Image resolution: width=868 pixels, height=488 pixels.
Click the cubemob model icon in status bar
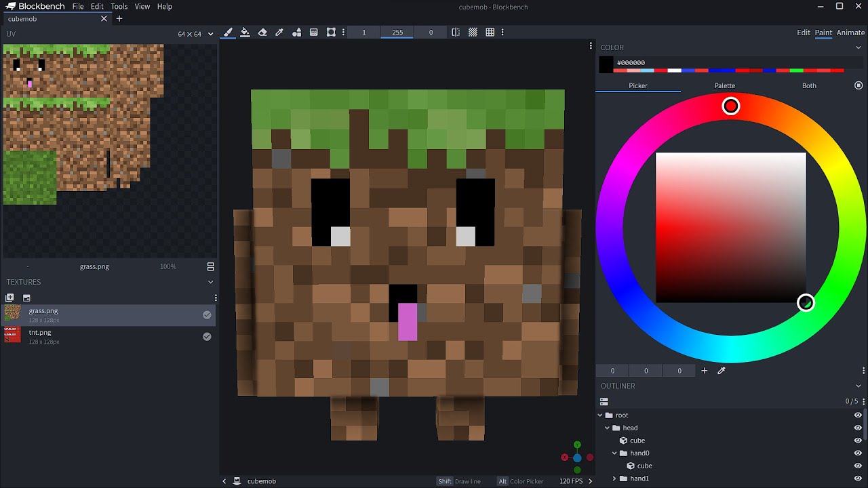pyautogui.click(x=237, y=481)
